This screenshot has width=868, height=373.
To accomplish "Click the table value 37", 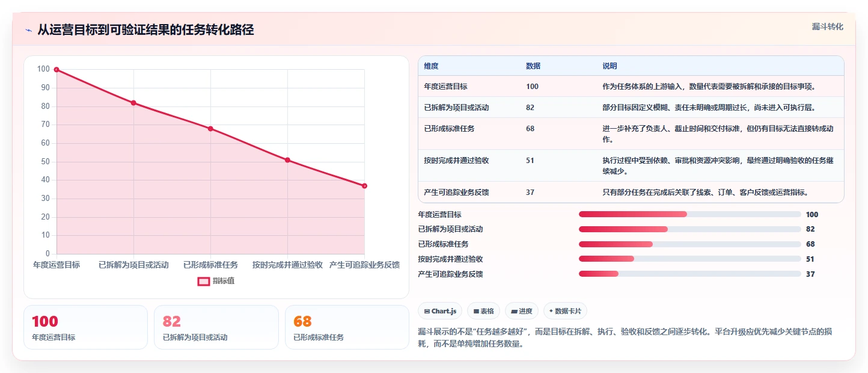I will tap(530, 193).
